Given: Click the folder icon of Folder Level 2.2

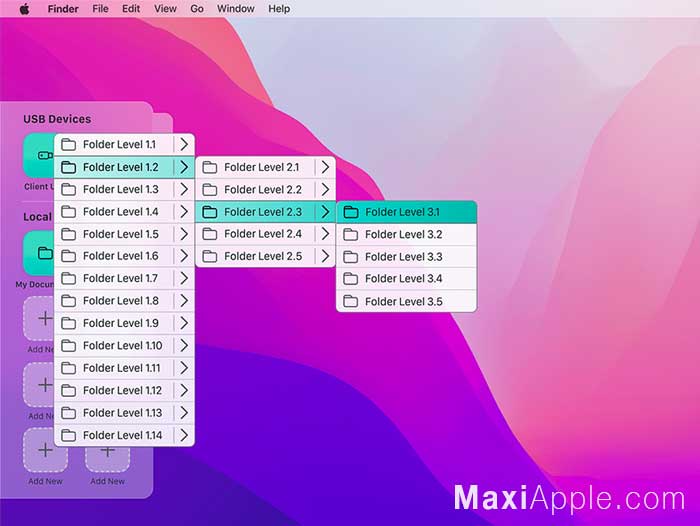Looking at the screenshot, I should click(x=209, y=189).
